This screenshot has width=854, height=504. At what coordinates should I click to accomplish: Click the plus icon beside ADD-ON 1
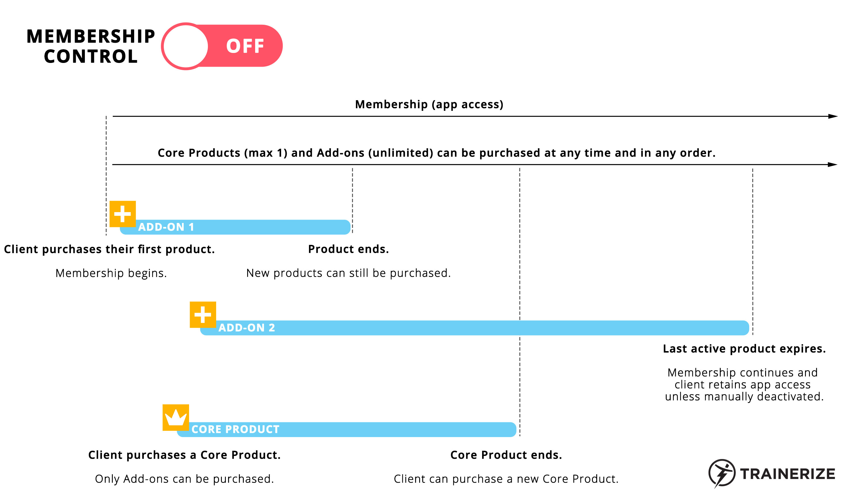(122, 214)
